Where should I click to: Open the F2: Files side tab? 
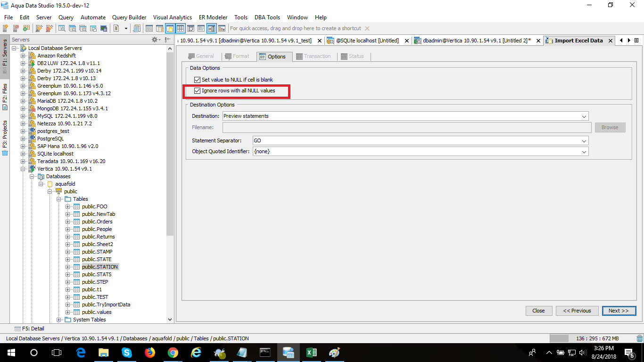click(5, 97)
